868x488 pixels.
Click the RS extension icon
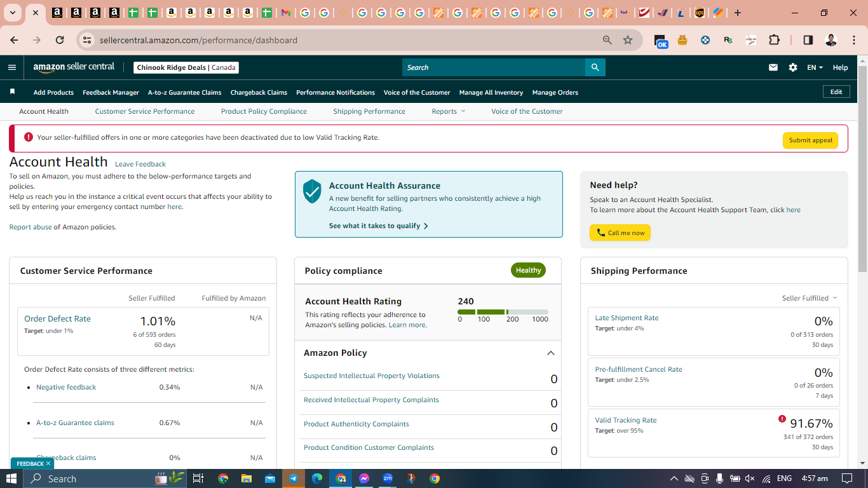click(x=728, y=40)
